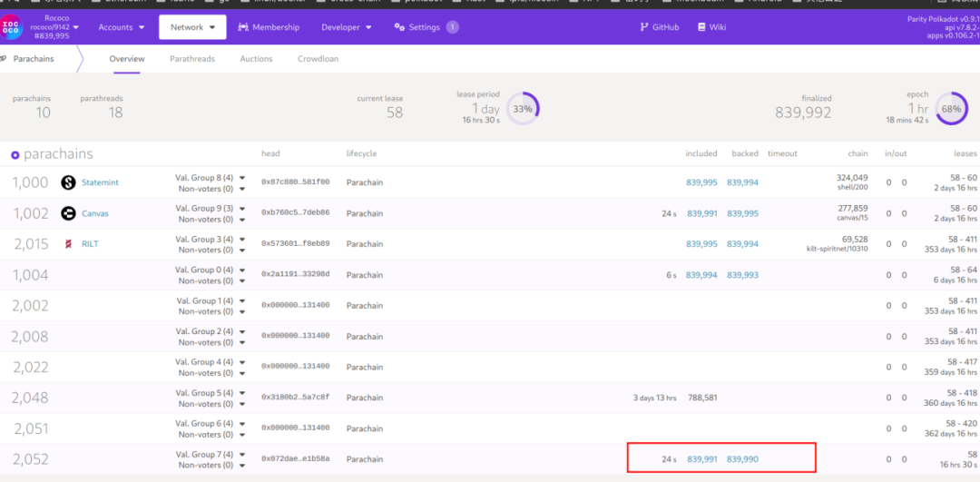
Task: Click the RILT chain logo
Action: tap(68, 244)
